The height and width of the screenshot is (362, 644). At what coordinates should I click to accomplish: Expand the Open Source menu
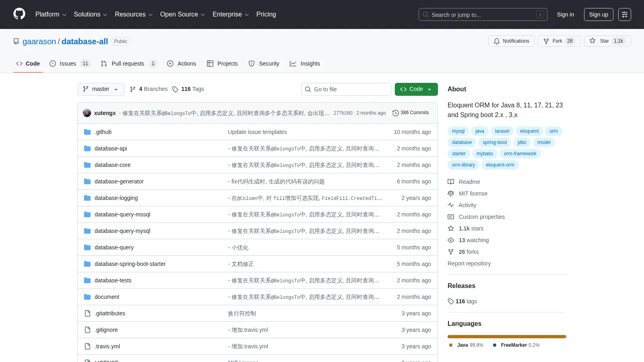pyautogui.click(x=182, y=14)
